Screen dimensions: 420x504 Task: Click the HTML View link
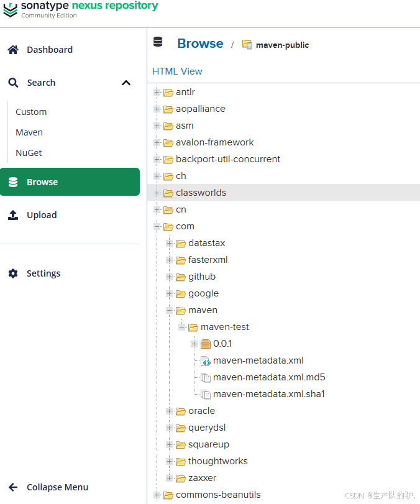[177, 71]
